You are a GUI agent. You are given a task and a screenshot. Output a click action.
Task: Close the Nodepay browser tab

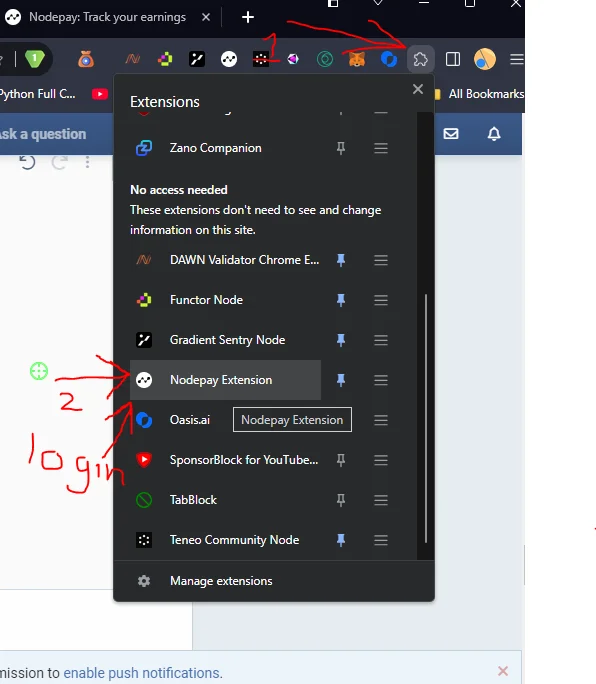click(x=206, y=17)
